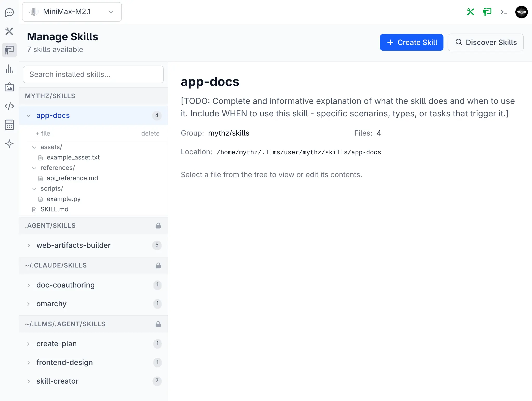Collapse the references/ folder
532x401 pixels.
[x=34, y=168]
